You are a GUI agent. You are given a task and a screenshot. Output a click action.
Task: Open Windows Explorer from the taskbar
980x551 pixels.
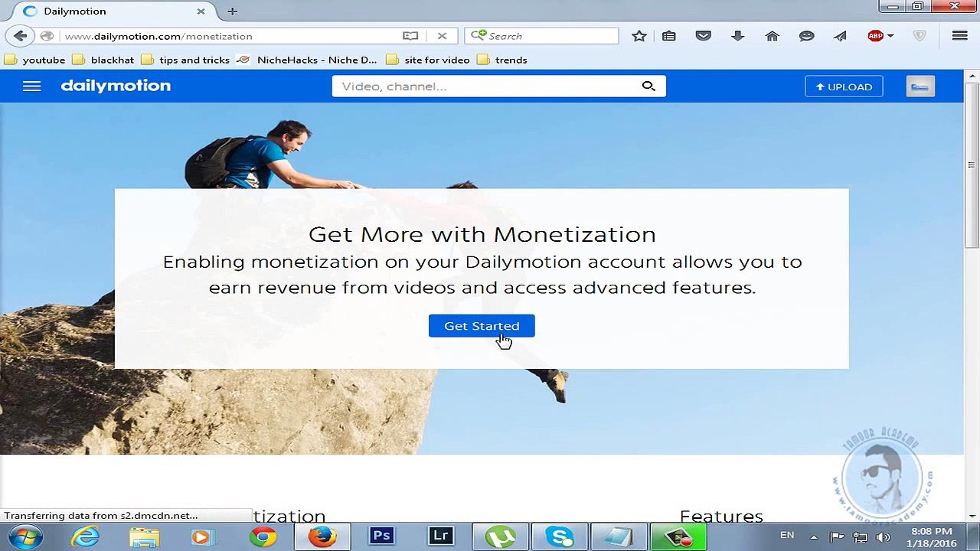click(x=144, y=536)
